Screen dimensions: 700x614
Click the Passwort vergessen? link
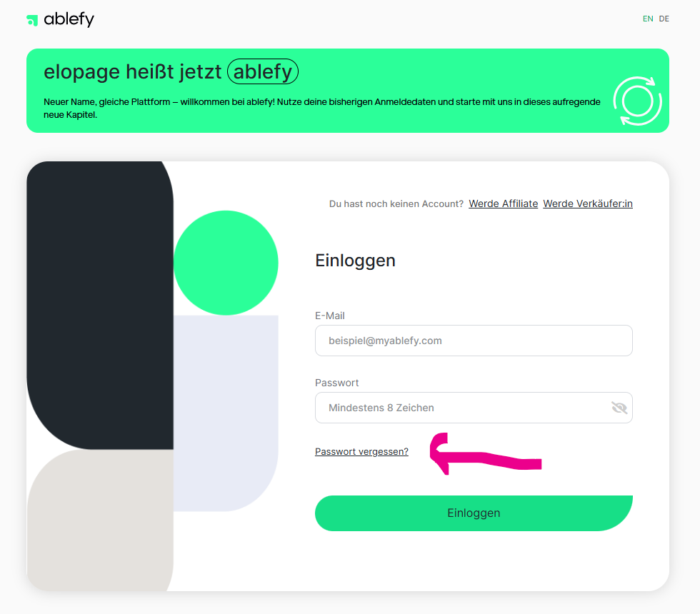[361, 451]
